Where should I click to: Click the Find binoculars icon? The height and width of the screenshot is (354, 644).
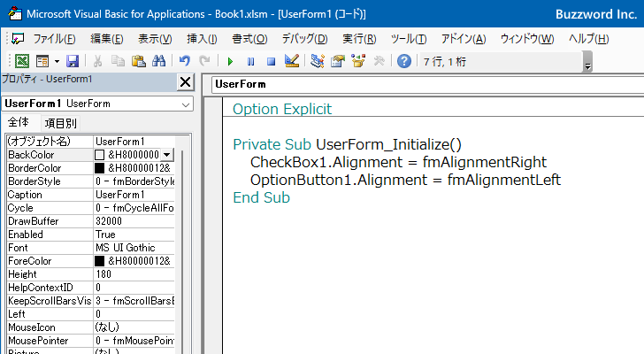158,61
